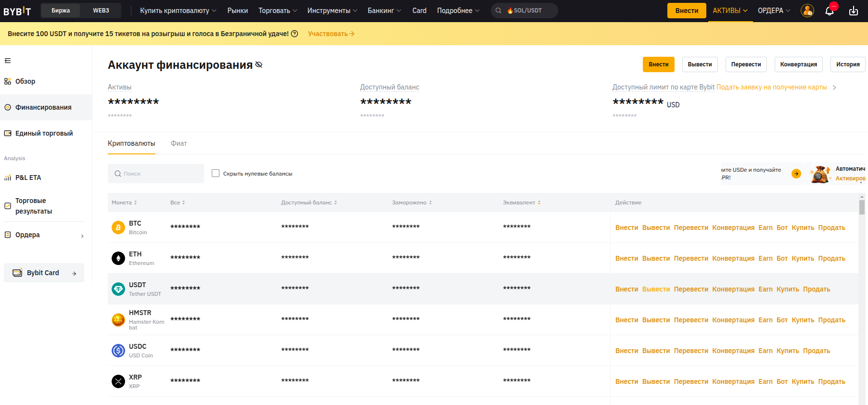Expand Банкинг dropdown
868x405 pixels.
384,11
